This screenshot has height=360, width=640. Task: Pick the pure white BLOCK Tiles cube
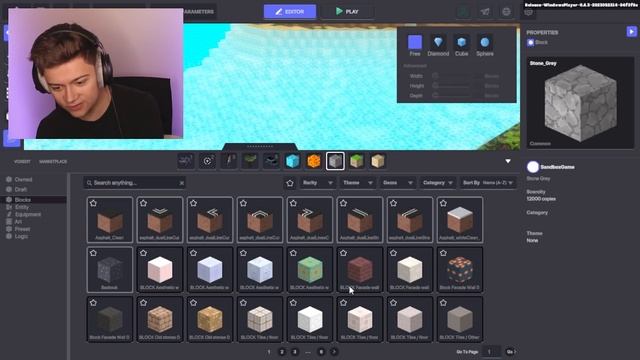(310, 319)
